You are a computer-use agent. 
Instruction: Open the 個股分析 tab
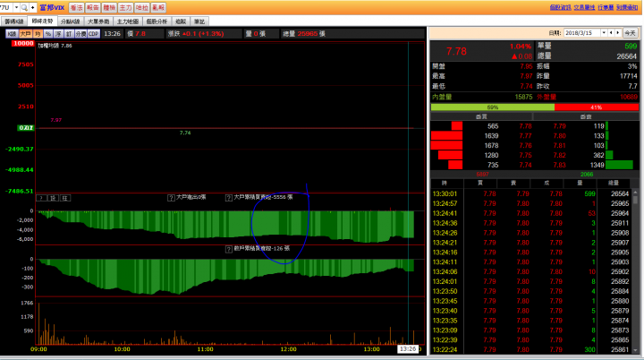tap(157, 21)
